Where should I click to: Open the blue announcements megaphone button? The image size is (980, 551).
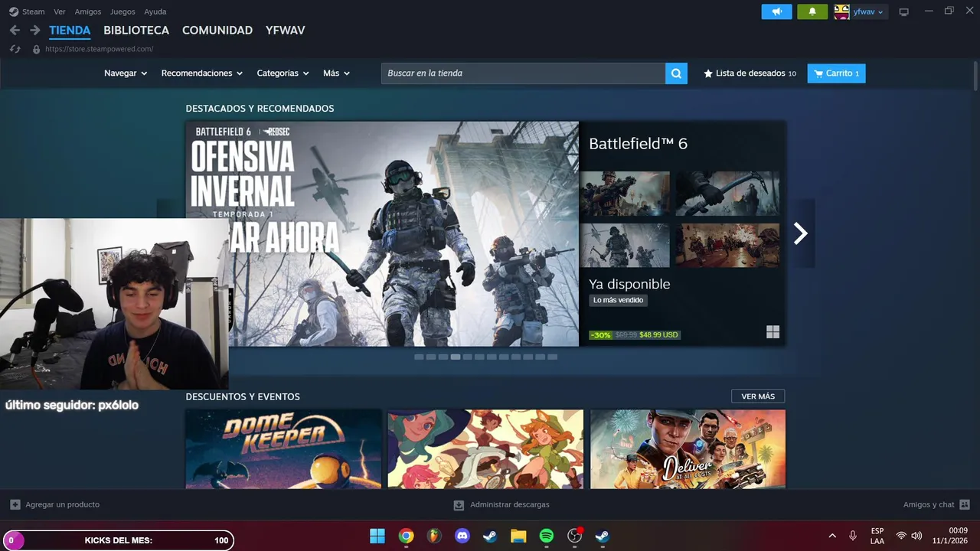coord(776,11)
